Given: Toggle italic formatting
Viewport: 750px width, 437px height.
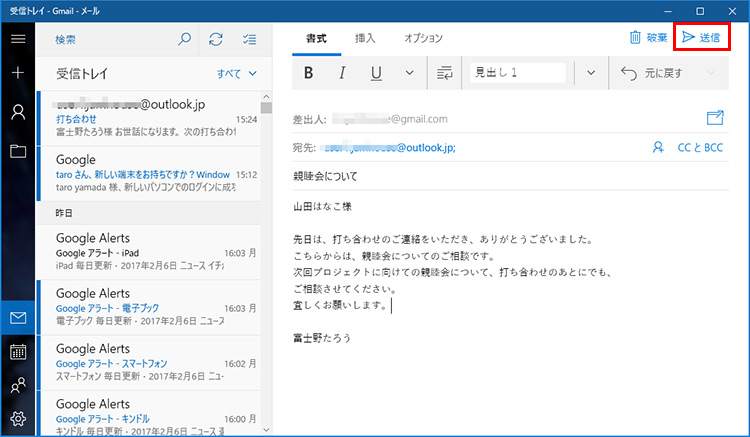Looking at the screenshot, I should [342, 73].
